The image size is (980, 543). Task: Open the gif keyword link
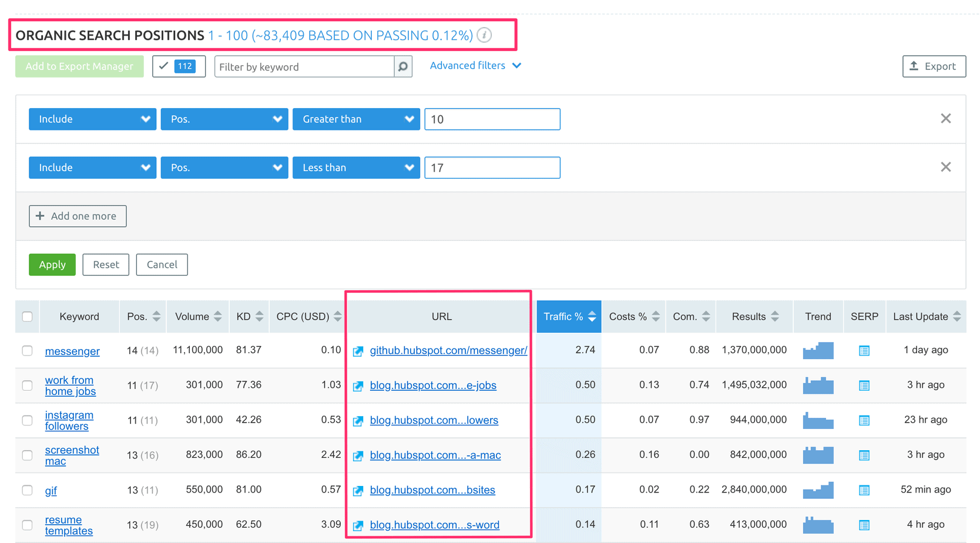point(51,491)
